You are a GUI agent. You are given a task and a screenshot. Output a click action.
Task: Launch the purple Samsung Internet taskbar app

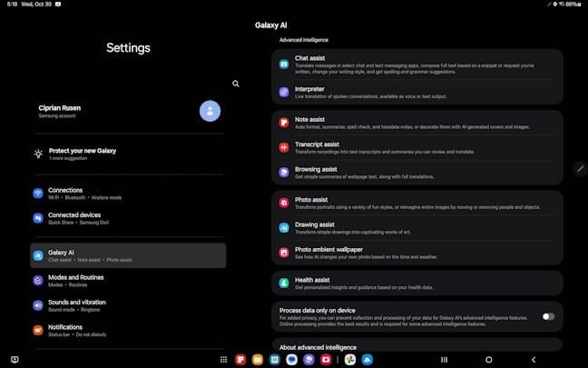(309, 360)
